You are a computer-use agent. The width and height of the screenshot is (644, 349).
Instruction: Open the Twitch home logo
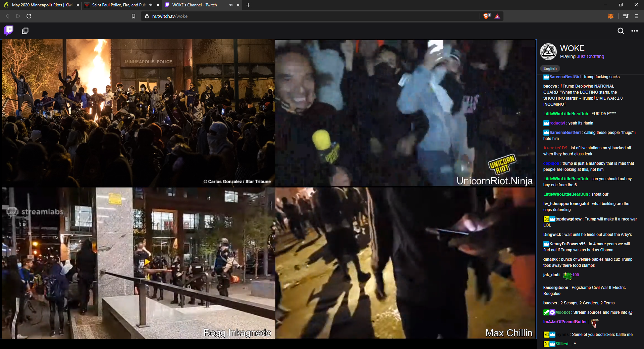9,31
